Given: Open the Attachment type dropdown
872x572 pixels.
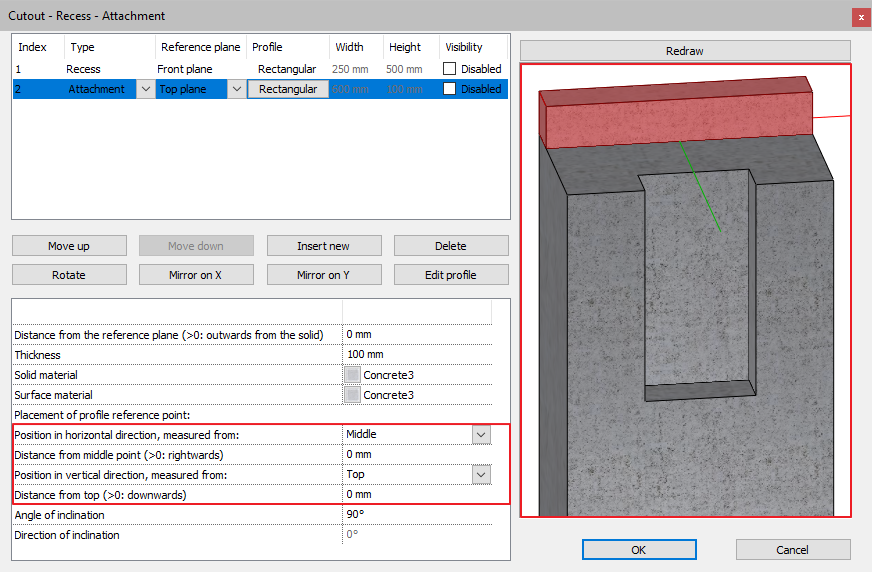Looking at the screenshot, I should point(145,89).
